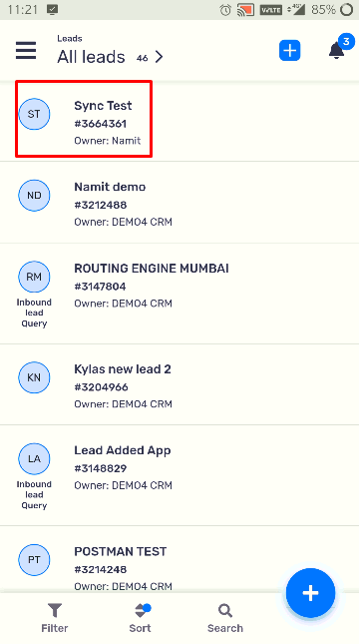Expand the All leads chevron

[x=160, y=57]
